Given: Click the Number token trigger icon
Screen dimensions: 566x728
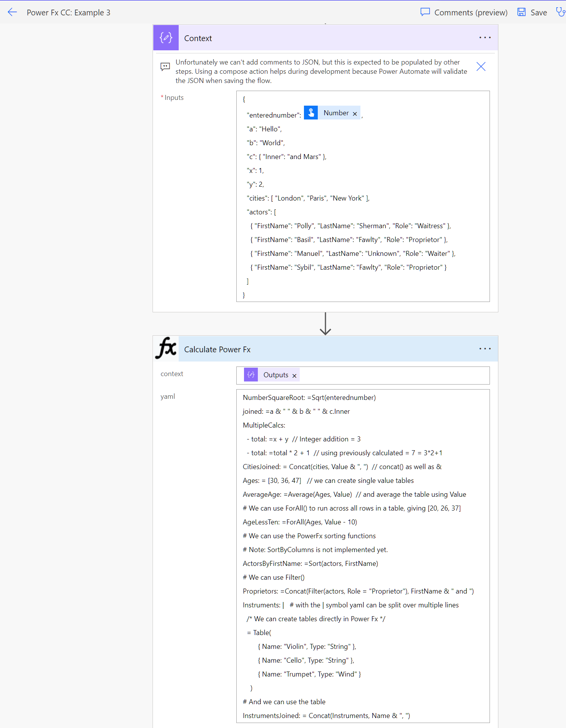Looking at the screenshot, I should click(x=311, y=113).
